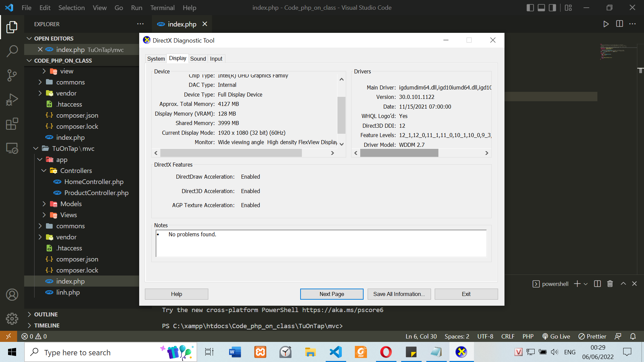
Task: Click the feedback icon in status bar
Action: (618, 336)
